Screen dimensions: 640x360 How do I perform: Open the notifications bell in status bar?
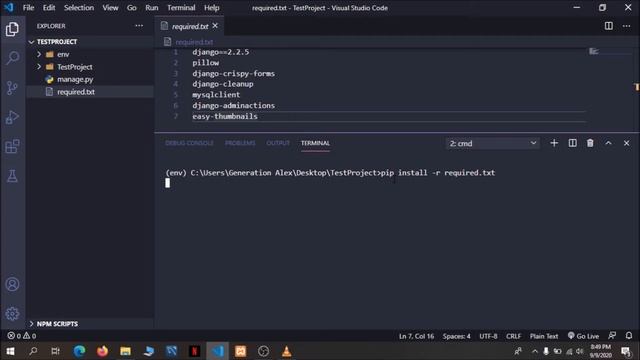(629, 336)
